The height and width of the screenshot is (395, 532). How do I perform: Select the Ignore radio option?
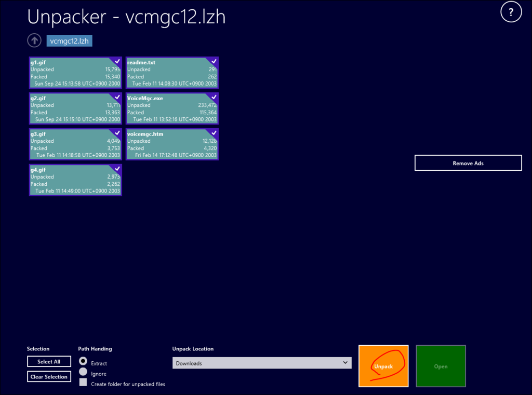tap(83, 372)
